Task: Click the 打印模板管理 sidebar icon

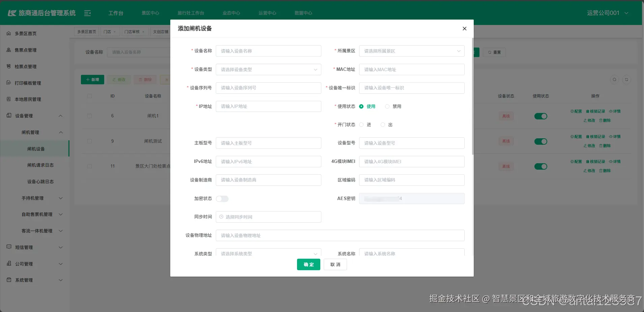Action: (9, 83)
